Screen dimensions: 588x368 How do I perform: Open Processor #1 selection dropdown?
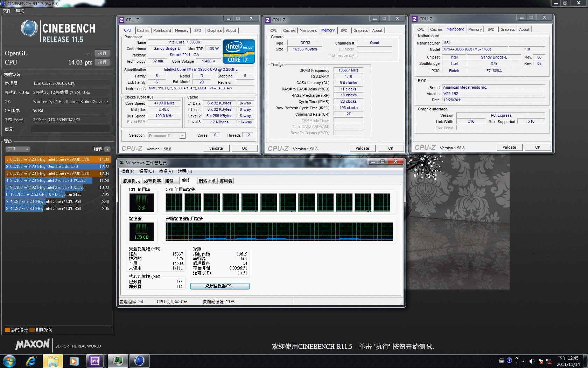click(x=167, y=136)
